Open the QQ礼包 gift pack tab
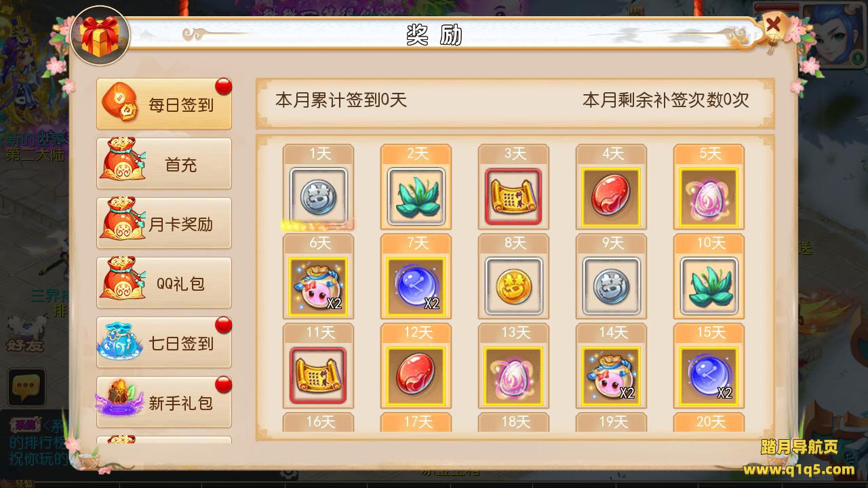Viewport: 868px width, 488px height. coord(164,283)
